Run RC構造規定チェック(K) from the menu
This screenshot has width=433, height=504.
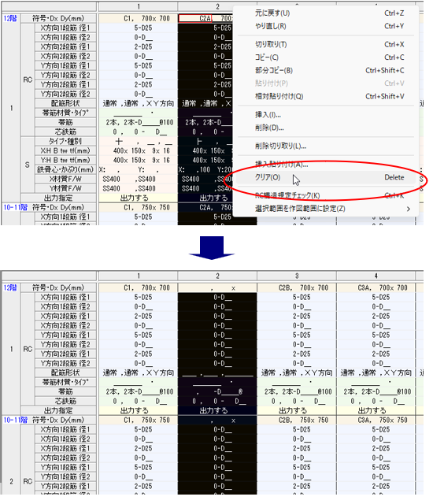click(326, 195)
